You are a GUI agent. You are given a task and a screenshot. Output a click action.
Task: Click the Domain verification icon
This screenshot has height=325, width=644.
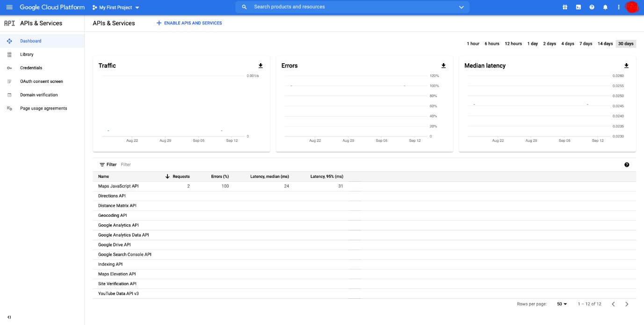pos(9,95)
